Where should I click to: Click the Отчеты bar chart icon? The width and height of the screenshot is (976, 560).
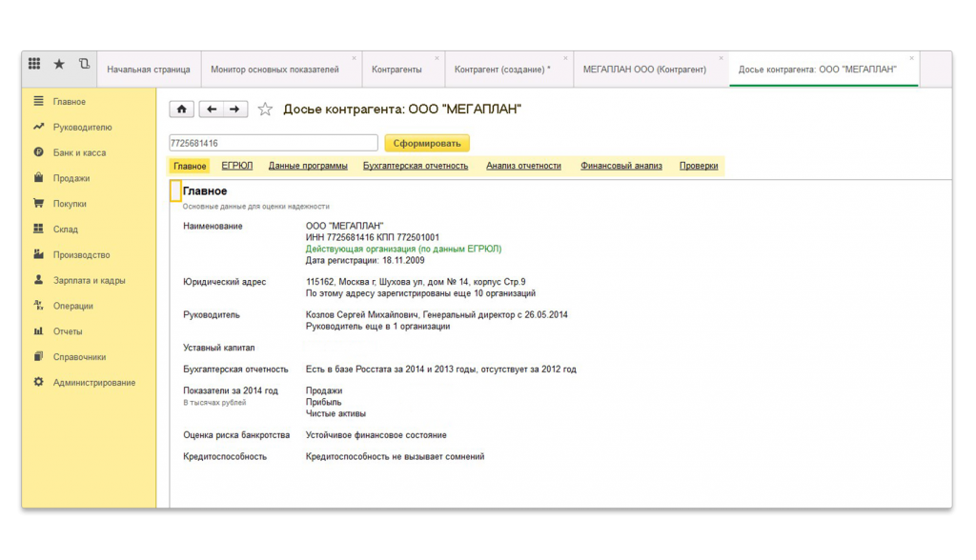pos(38,330)
